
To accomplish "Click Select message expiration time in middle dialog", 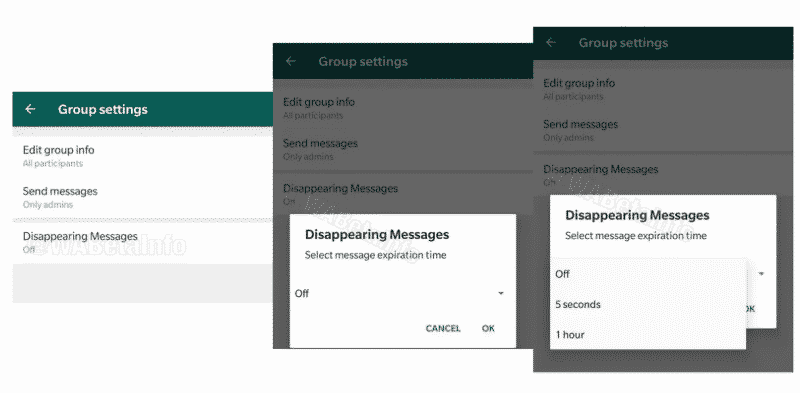I will point(376,255).
